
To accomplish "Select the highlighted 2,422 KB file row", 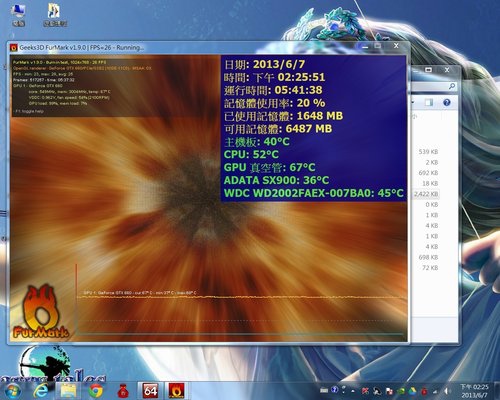I will (x=426, y=194).
